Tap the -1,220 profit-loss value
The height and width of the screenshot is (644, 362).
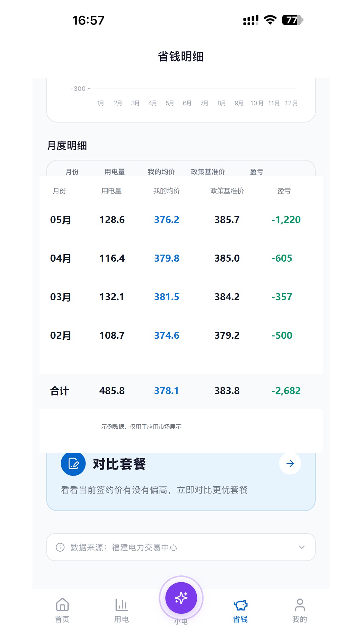coord(286,220)
